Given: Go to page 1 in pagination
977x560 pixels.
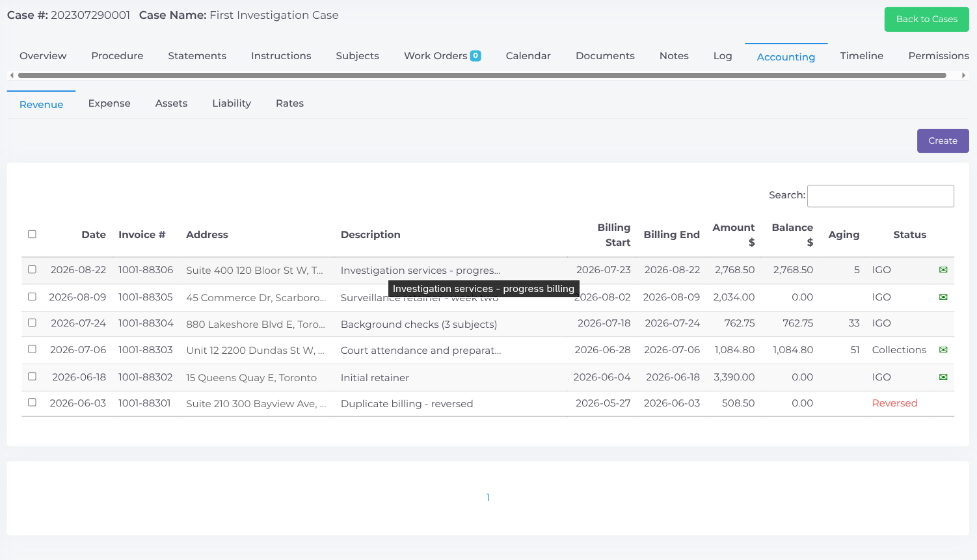Looking at the screenshot, I should coord(488,498).
